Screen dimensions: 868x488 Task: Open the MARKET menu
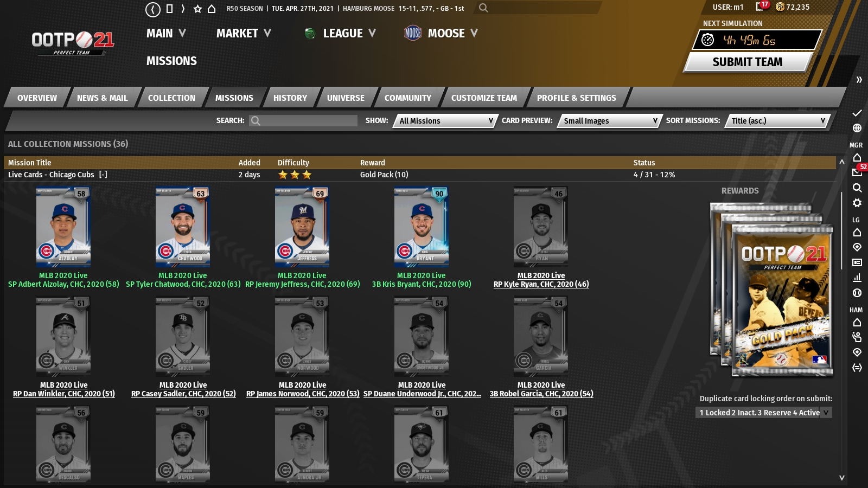[244, 34]
